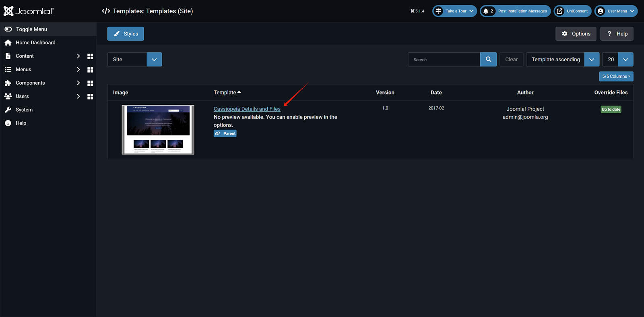Image resolution: width=644 pixels, height=317 pixels.
Task: Open Cassiopeia Details and Files link
Action: (x=247, y=109)
